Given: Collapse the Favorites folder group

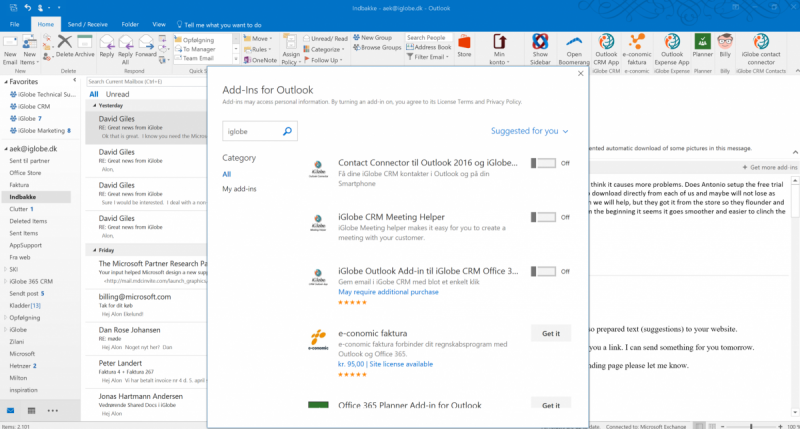Looking at the screenshot, I should 6,82.
